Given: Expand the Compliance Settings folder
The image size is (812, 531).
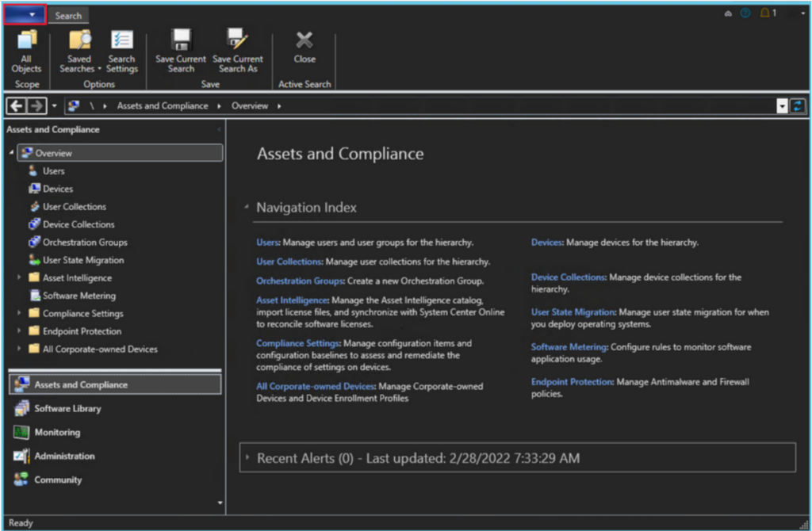Looking at the screenshot, I should click(x=19, y=313).
